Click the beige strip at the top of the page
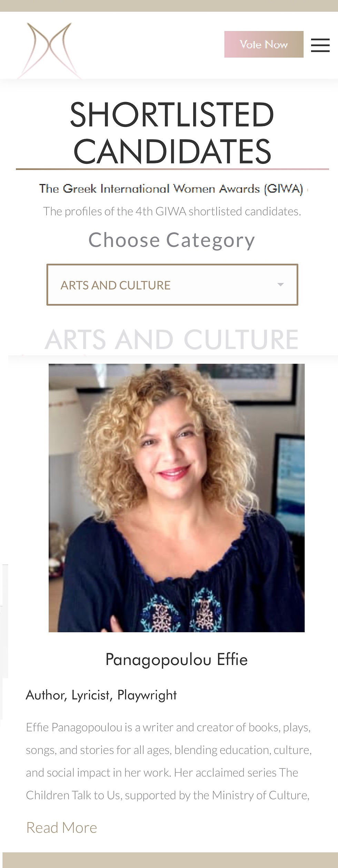338x868 pixels. click(169, 6)
